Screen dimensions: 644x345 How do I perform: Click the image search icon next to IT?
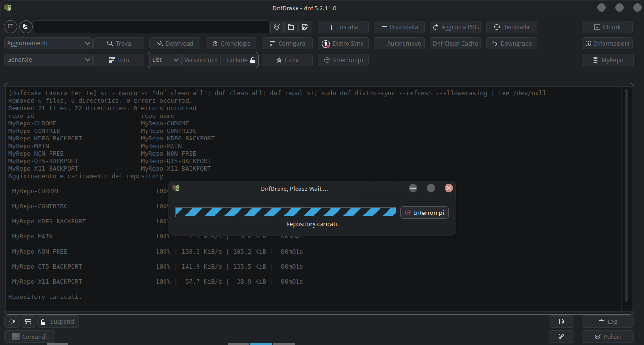[25, 27]
